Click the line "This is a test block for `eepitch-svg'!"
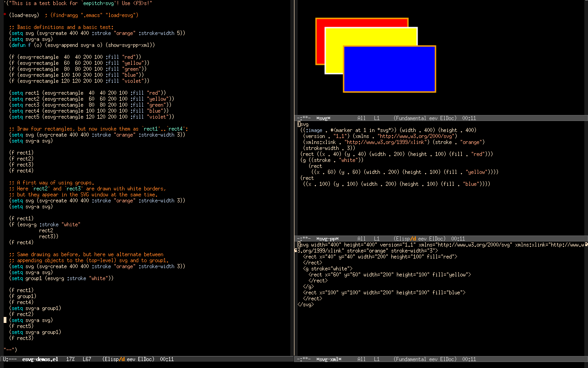The height and width of the screenshot is (368, 588). point(78,3)
